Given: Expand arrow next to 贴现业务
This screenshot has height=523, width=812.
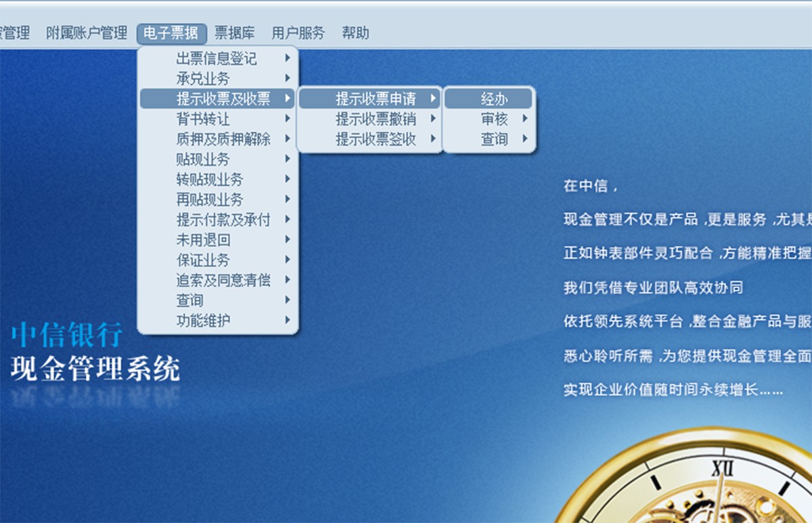Looking at the screenshot, I should tap(288, 160).
